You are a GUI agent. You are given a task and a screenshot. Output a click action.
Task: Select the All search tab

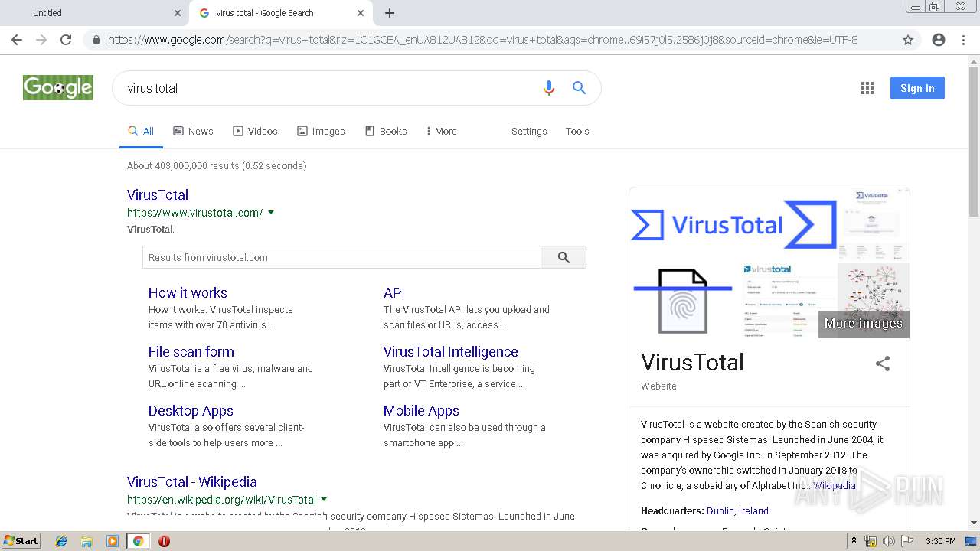141,132
